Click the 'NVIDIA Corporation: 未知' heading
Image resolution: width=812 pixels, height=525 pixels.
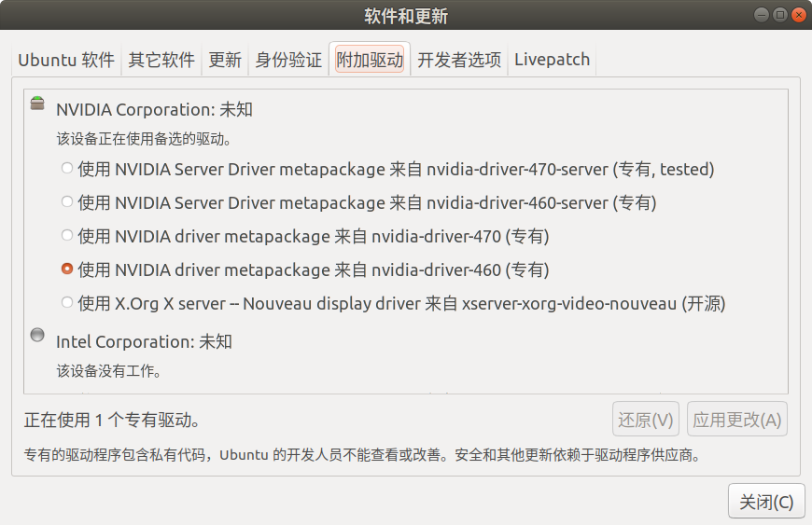coord(154,110)
